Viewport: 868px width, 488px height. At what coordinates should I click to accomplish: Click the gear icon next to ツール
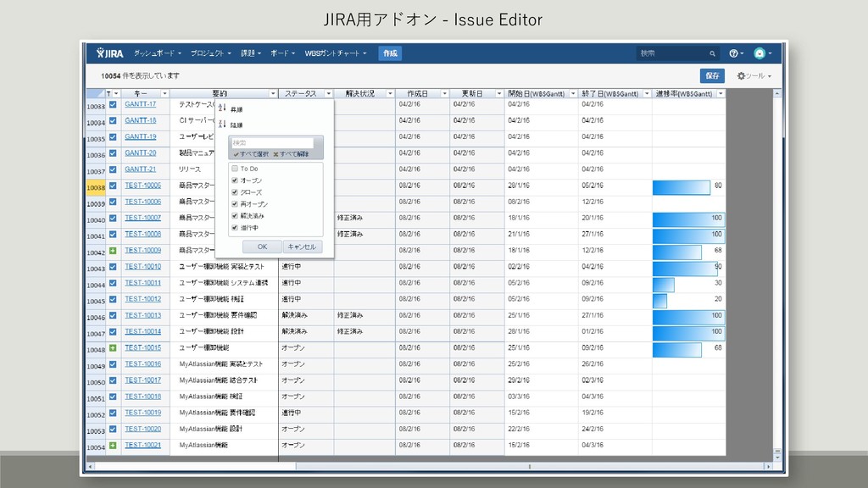tap(741, 75)
